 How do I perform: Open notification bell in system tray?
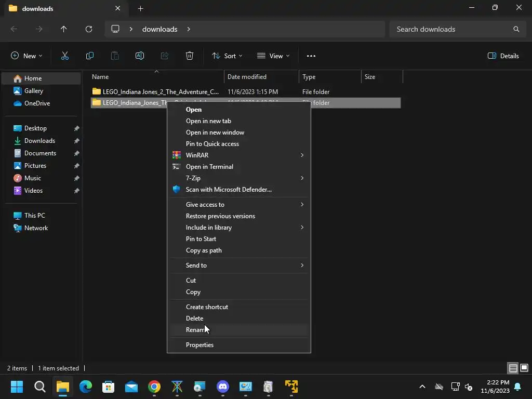pyautogui.click(x=518, y=387)
